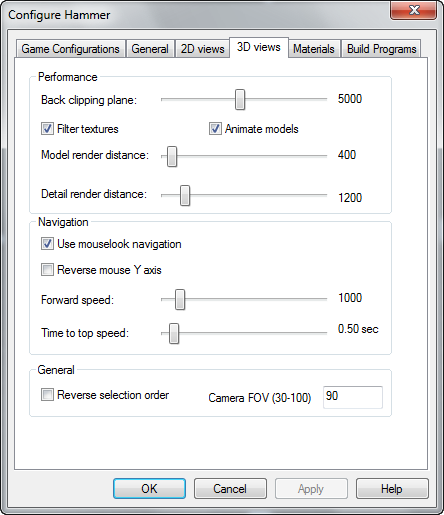This screenshot has width=444, height=515.
Task: Click the Time to top speed slider handle
Action: pos(174,333)
